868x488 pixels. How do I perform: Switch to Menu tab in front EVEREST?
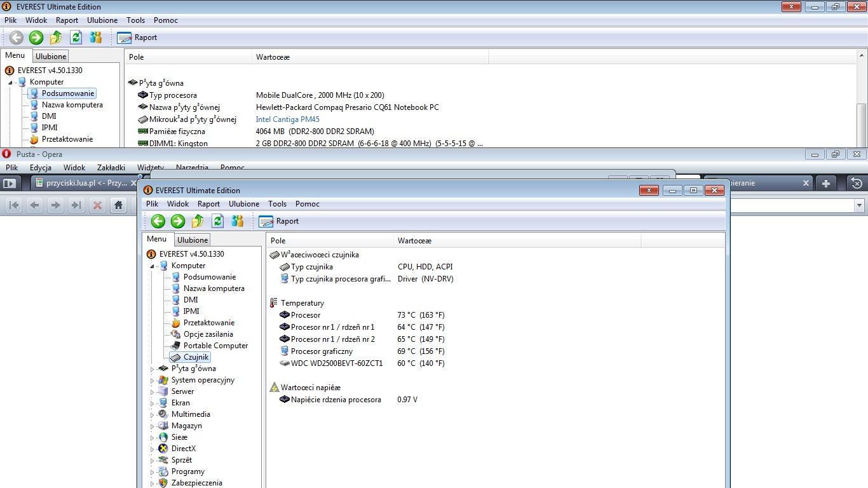pyautogui.click(x=156, y=239)
